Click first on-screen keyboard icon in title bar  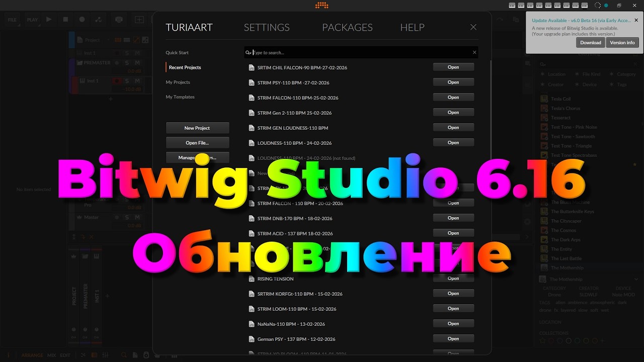(x=512, y=5)
